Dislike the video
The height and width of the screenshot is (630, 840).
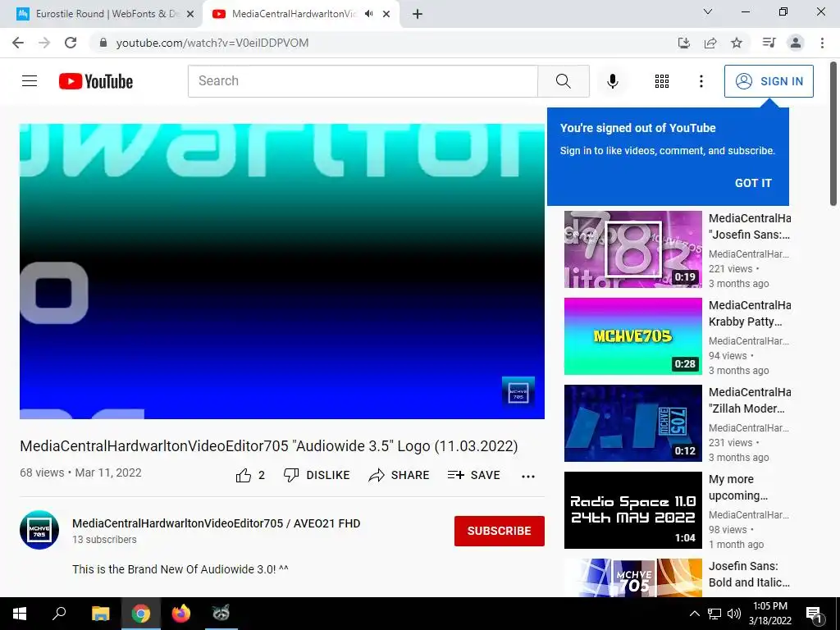click(x=317, y=475)
